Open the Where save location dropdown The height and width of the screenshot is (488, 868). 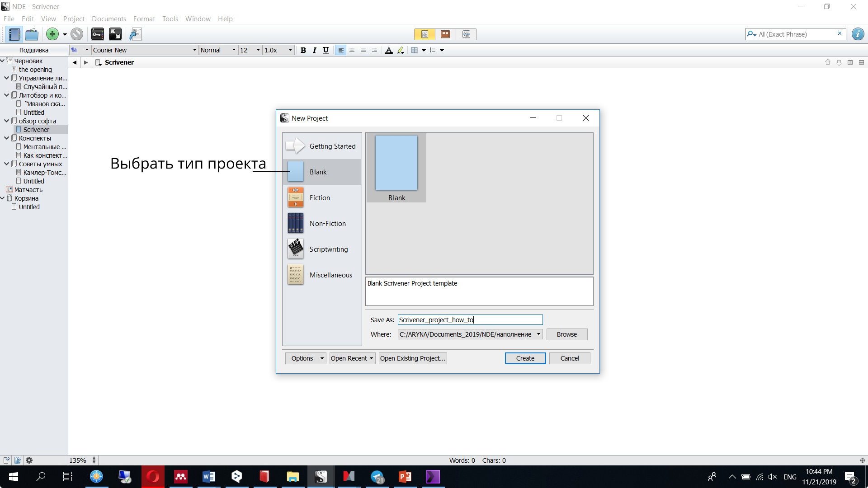tap(538, 334)
